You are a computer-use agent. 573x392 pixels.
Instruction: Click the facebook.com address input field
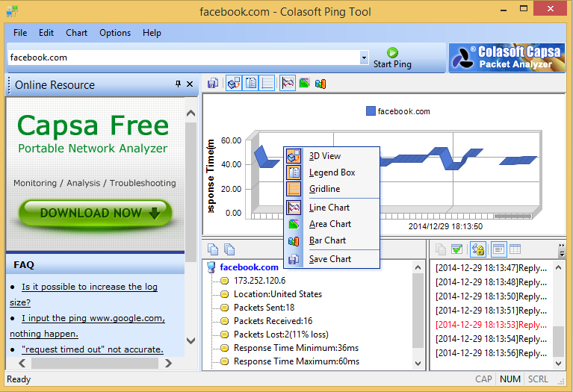coord(184,57)
